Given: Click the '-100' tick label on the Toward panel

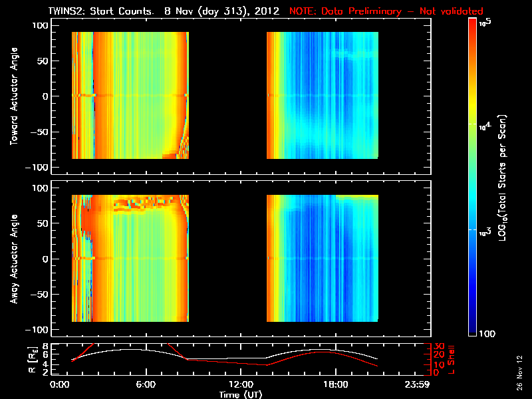Looking at the screenshot, I should (x=37, y=168).
